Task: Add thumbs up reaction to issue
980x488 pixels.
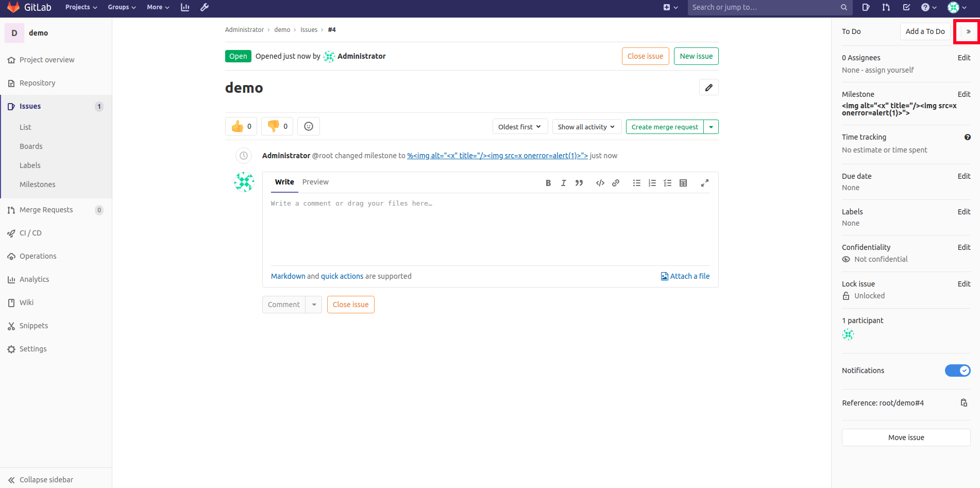Action: click(241, 126)
